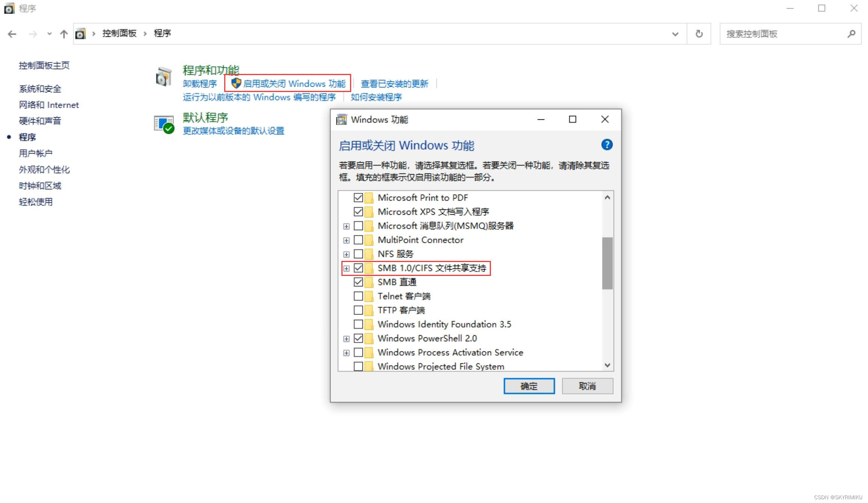Screen dimensions: 868x503
Task: Click 如何安装程序 hyperlink
Action: [x=376, y=98]
